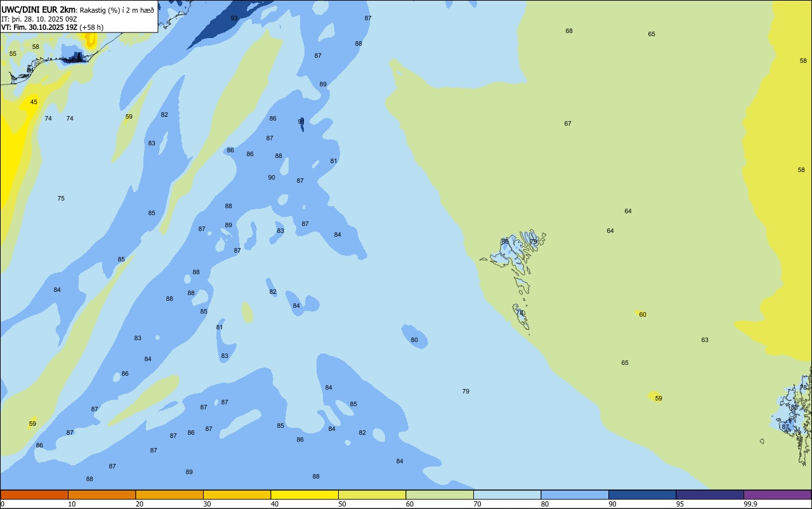Viewport: 812px width, 509px height.
Task: Pick the navy 95–99.9 legend segment
Action: coord(710,494)
